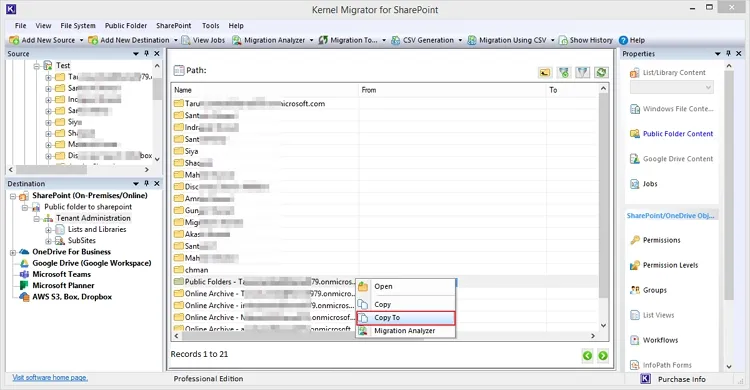Expand the OneDrive For Business node
The width and height of the screenshot is (750, 390).
coord(13,252)
